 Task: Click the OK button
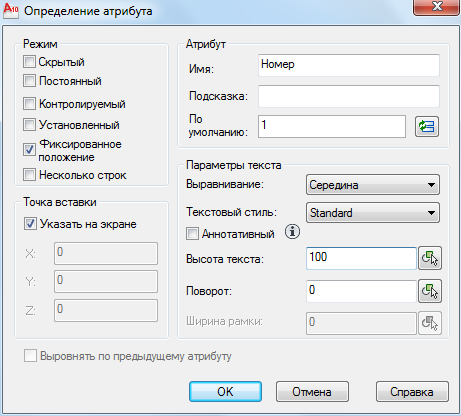click(x=225, y=392)
